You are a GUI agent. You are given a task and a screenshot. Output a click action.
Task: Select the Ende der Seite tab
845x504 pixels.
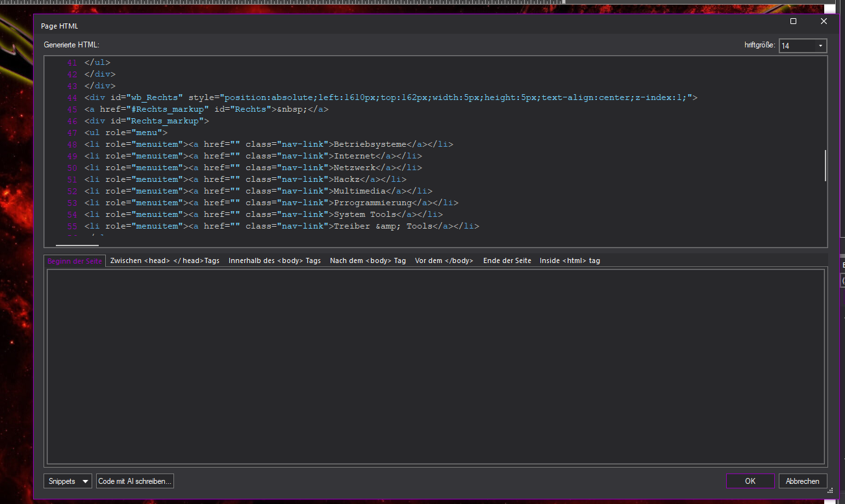tap(507, 260)
